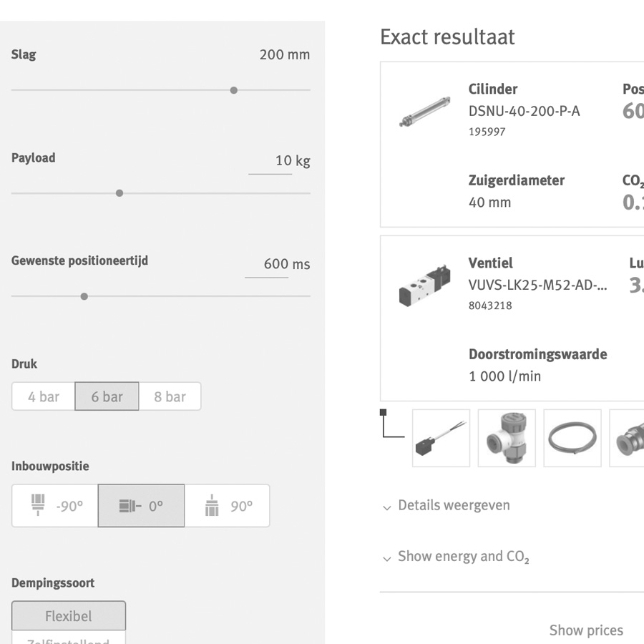
Task: Click the positioning time input field
Action: tap(268, 264)
